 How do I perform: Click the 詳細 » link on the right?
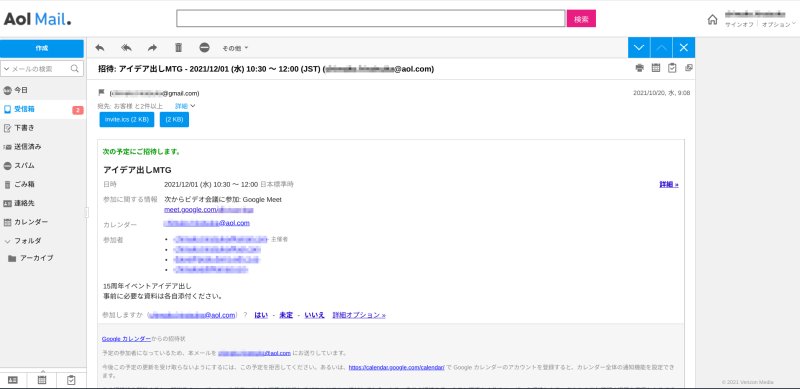click(x=669, y=185)
